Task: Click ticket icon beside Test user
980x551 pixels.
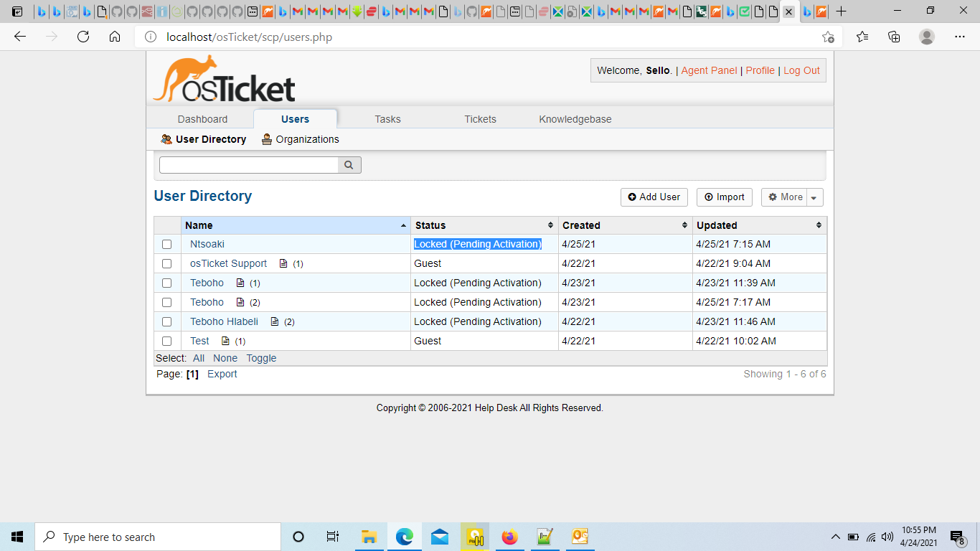Action: click(225, 341)
